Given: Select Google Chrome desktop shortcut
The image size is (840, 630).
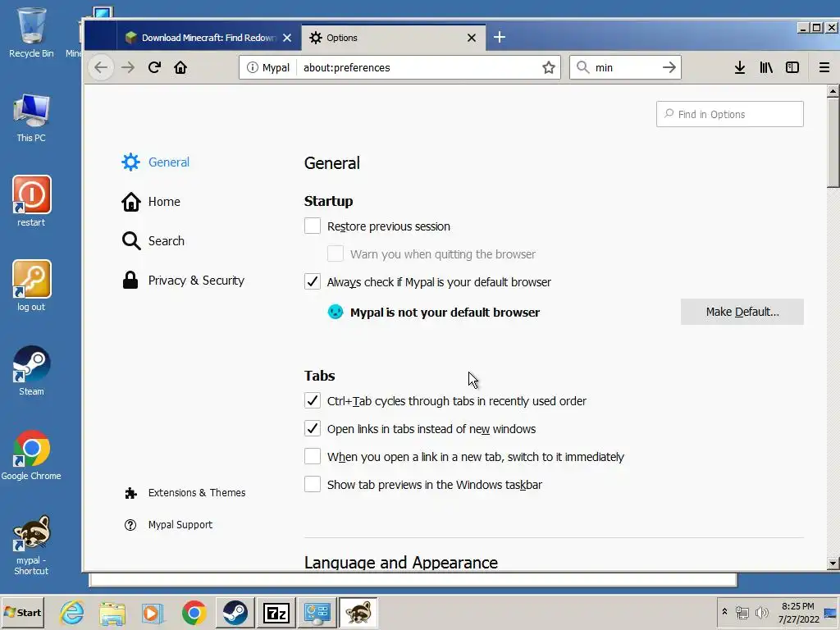Looking at the screenshot, I should pyautogui.click(x=31, y=455).
